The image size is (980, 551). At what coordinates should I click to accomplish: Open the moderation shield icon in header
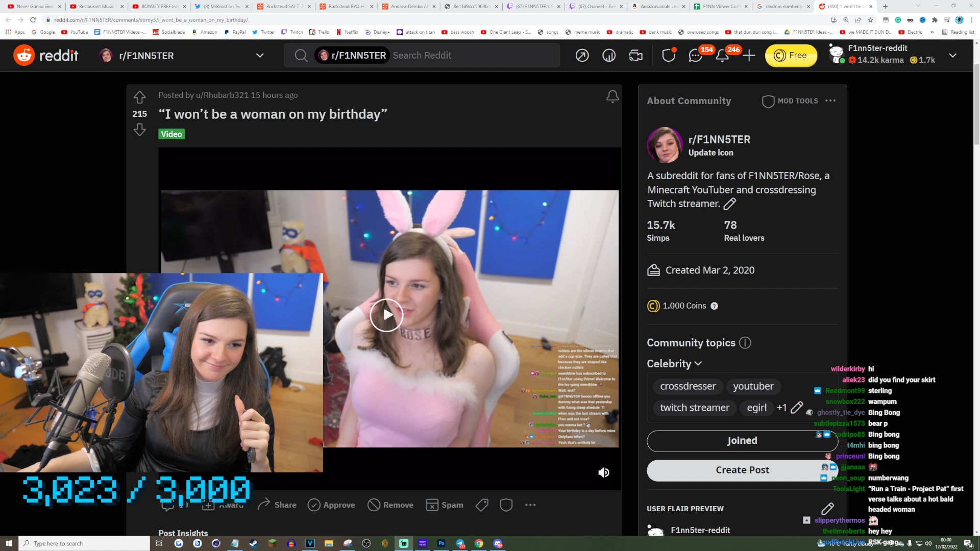669,56
